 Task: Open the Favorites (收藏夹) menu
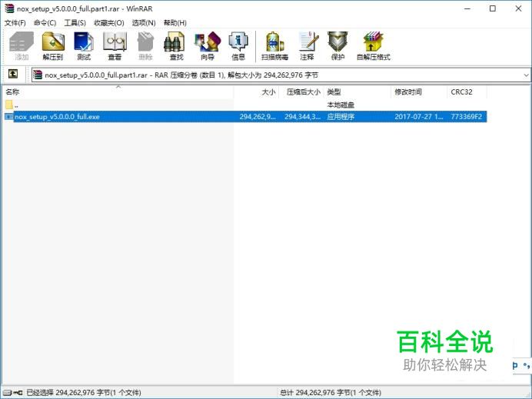[x=109, y=23]
